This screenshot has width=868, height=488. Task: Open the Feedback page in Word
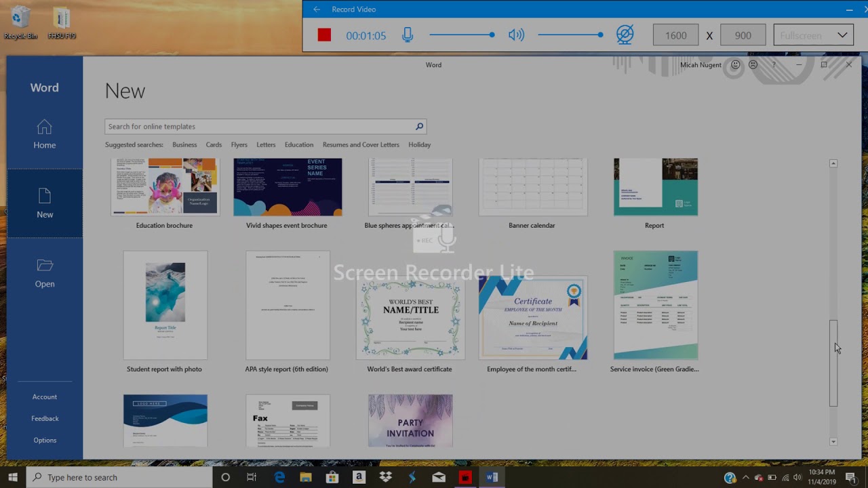[45, 419]
